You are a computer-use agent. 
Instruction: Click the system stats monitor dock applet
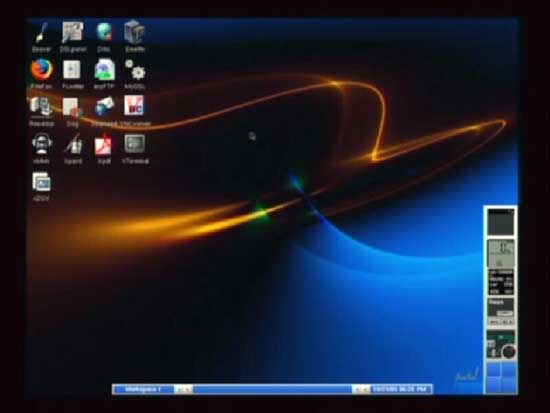pos(501,282)
